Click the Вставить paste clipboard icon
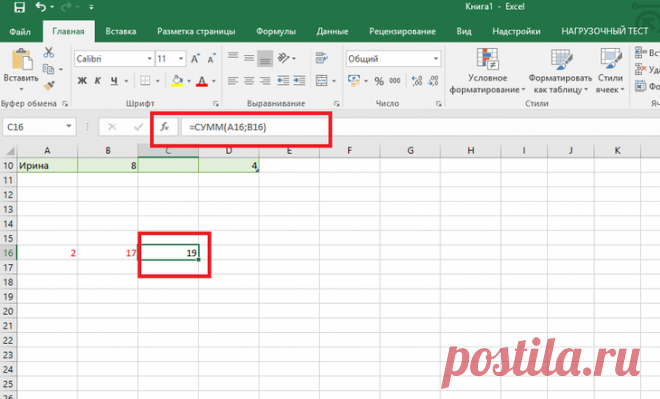660x399 pixels. click(x=21, y=59)
